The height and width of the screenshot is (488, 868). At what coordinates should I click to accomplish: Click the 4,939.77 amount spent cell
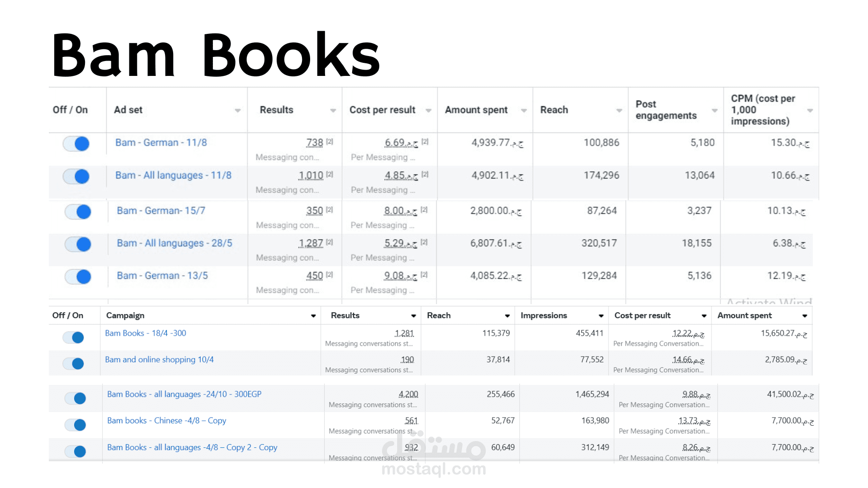pyautogui.click(x=497, y=143)
